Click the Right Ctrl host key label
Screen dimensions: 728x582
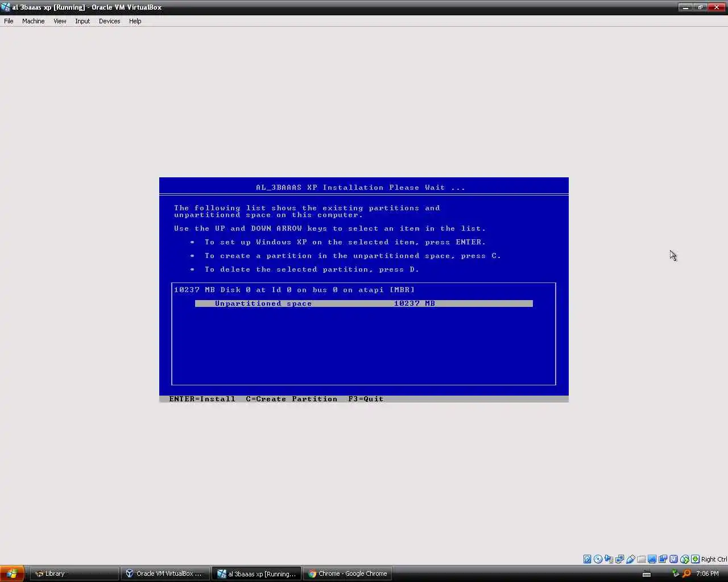click(x=714, y=559)
